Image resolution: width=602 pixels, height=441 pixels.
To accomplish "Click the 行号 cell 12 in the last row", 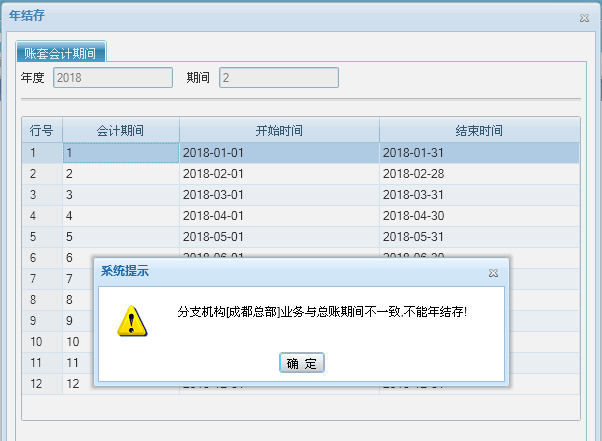I will click(42, 384).
